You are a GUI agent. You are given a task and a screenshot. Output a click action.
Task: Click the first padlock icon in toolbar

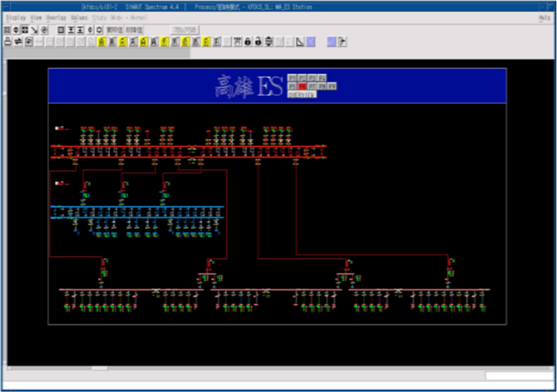[247, 42]
